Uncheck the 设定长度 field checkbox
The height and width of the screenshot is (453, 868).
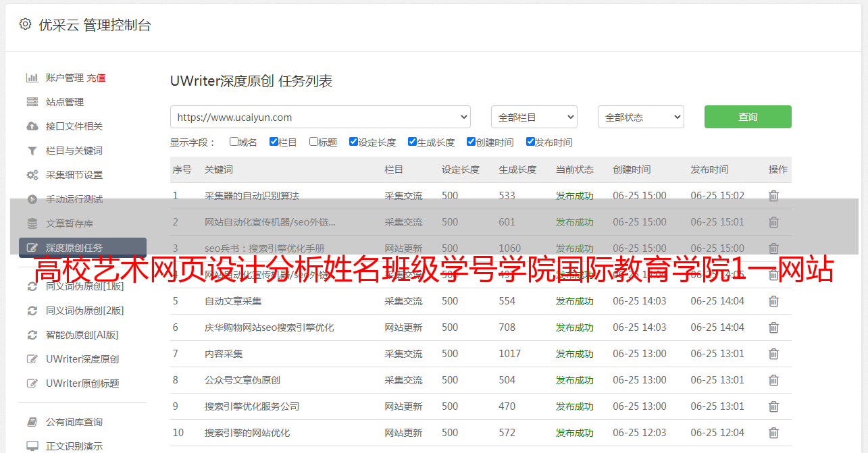point(353,142)
